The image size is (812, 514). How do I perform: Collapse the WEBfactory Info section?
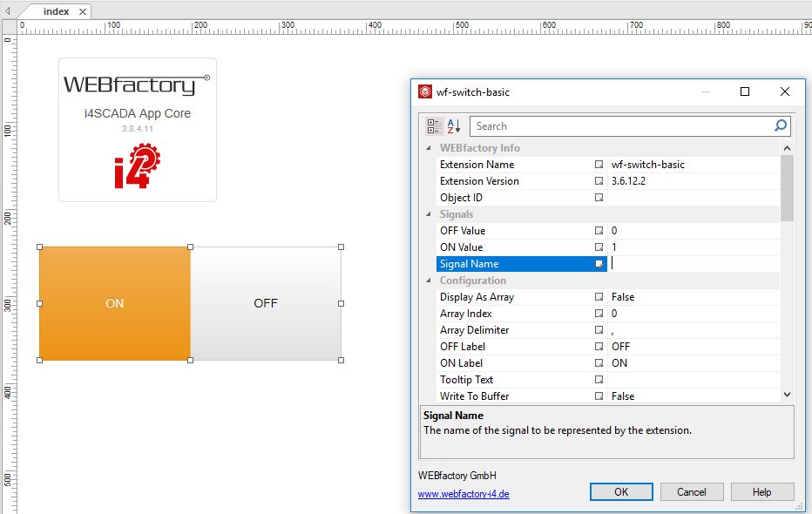pyautogui.click(x=428, y=148)
